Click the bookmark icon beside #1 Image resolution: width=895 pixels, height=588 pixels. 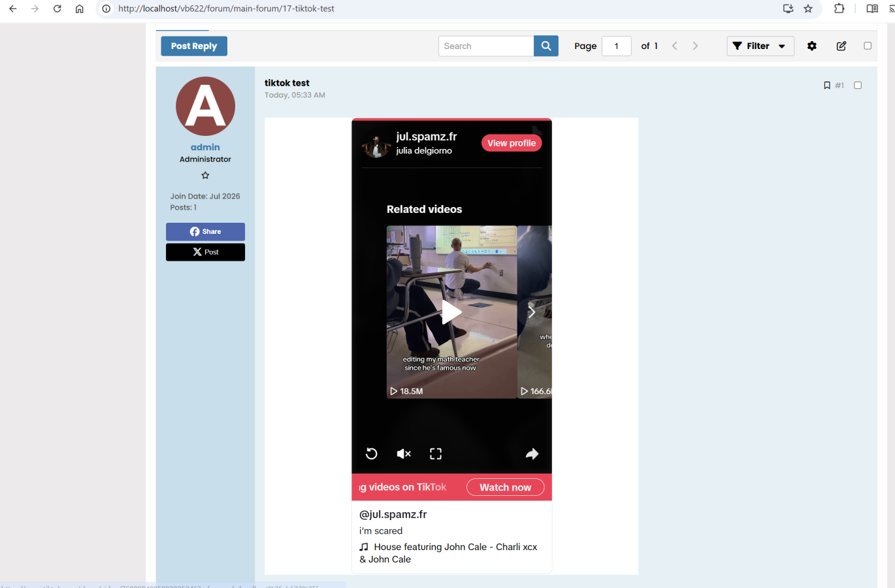coord(827,86)
